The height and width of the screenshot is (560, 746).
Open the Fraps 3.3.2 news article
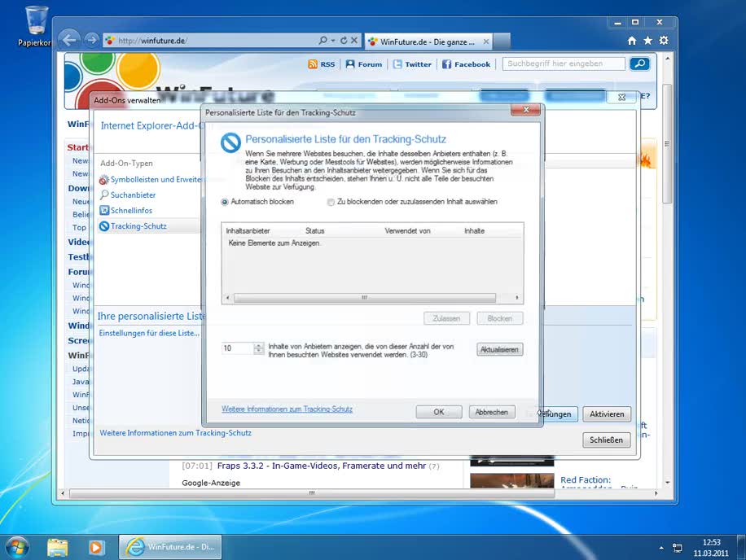click(x=322, y=466)
